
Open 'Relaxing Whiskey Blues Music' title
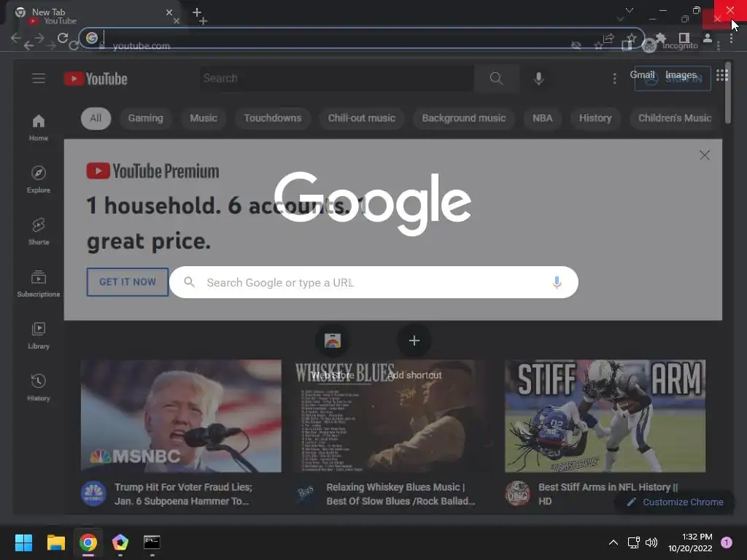tap(400, 494)
